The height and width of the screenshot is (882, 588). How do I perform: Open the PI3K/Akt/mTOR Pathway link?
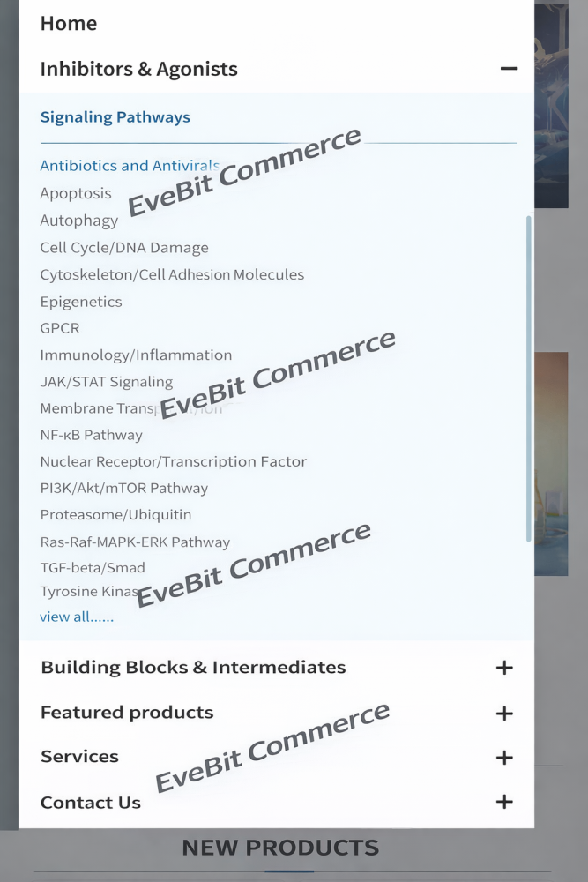(x=124, y=488)
